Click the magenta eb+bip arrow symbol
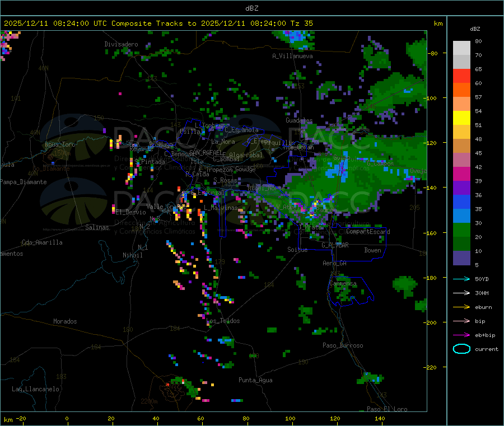This screenshot has height=426, width=504. [x=461, y=335]
